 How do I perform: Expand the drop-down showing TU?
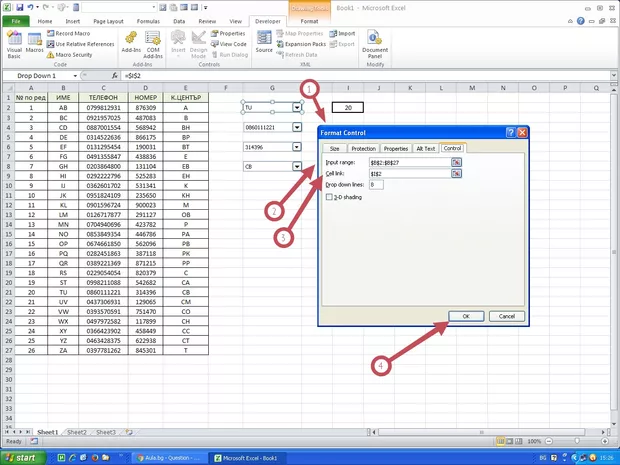(x=297, y=107)
